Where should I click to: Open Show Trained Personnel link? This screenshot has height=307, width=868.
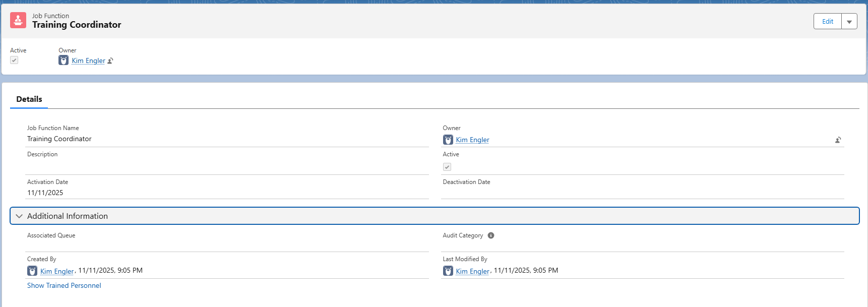pos(64,285)
